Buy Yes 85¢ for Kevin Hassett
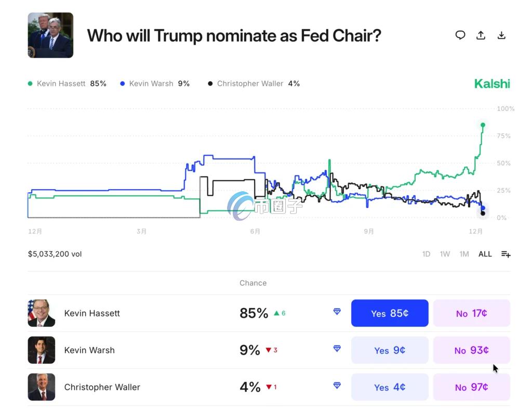The image size is (532, 412). [x=390, y=313]
